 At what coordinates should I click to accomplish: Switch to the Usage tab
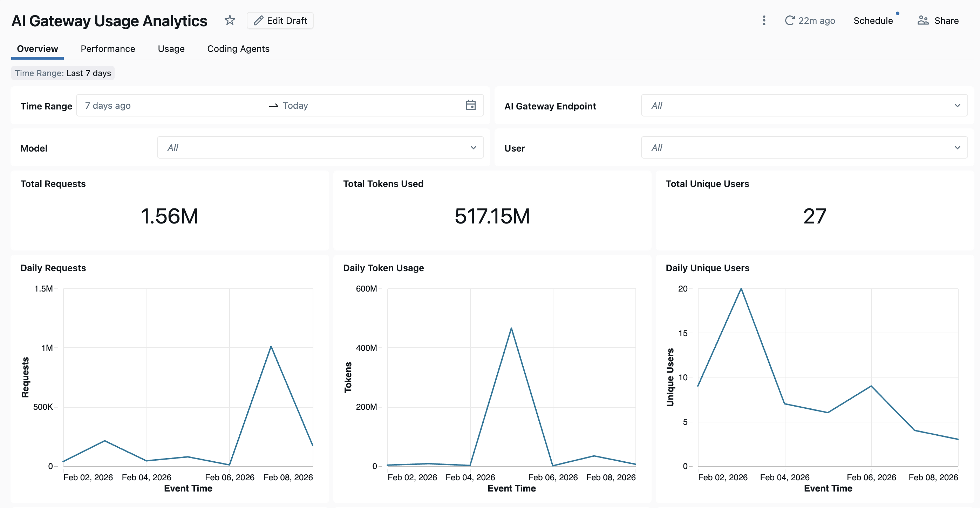(x=171, y=49)
